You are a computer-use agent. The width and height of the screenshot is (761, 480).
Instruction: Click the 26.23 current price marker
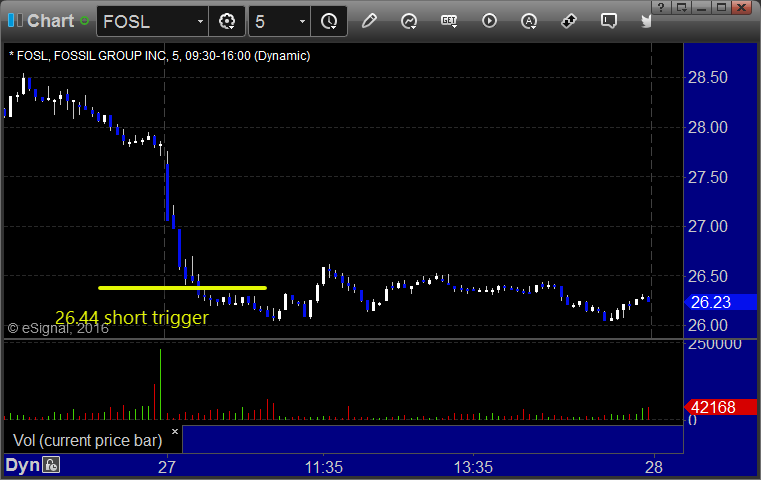[x=721, y=302]
